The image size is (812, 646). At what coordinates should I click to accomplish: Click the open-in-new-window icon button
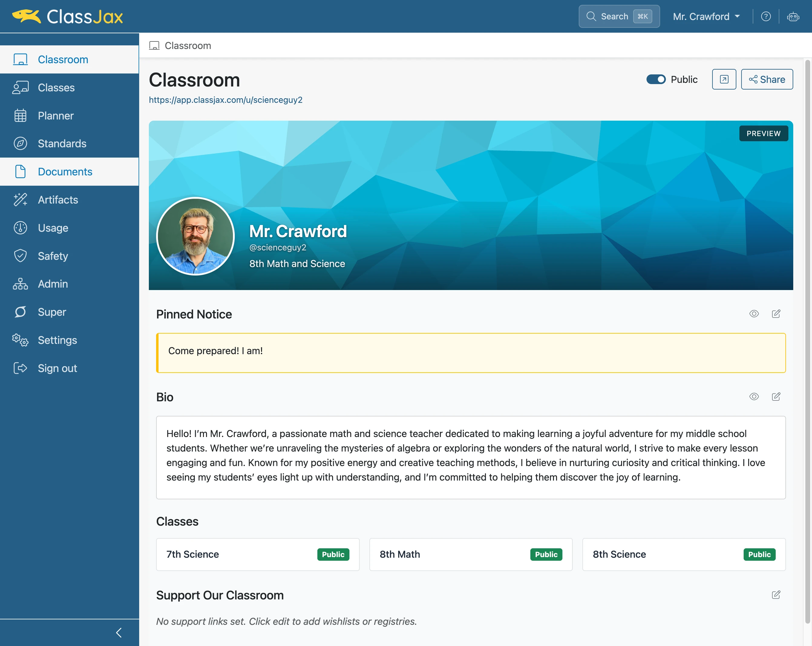[x=724, y=80]
